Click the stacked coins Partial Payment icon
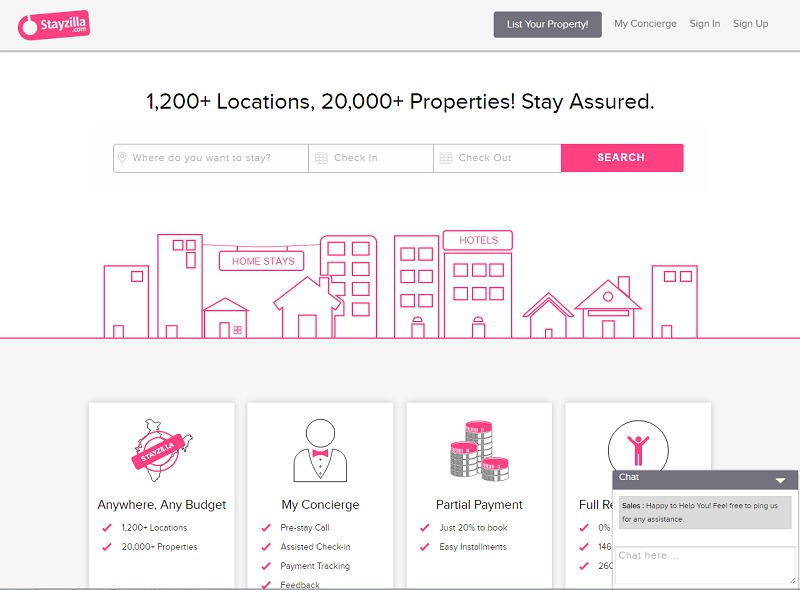Viewport: 800px width, 590px height. (x=480, y=451)
